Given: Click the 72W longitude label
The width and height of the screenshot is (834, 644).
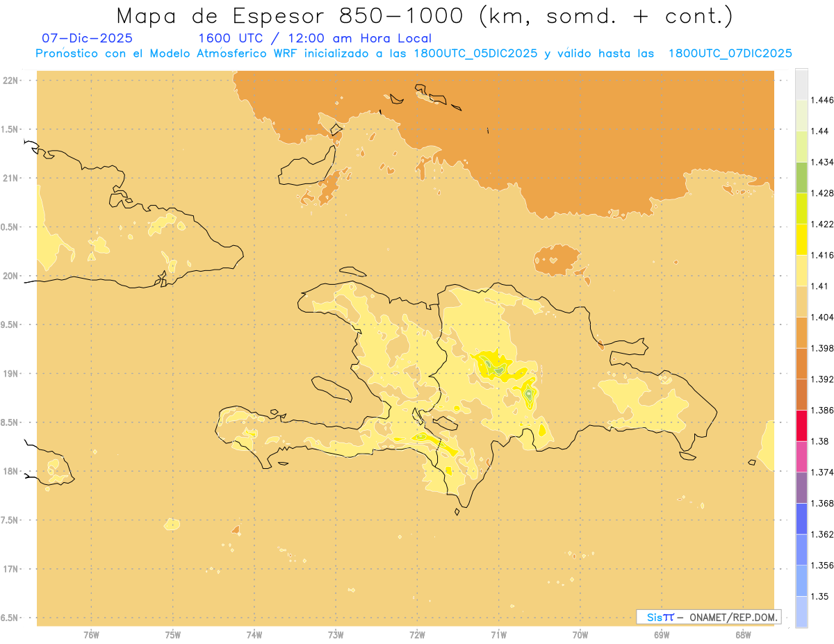Looking at the screenshot, I should click(418, 634).
